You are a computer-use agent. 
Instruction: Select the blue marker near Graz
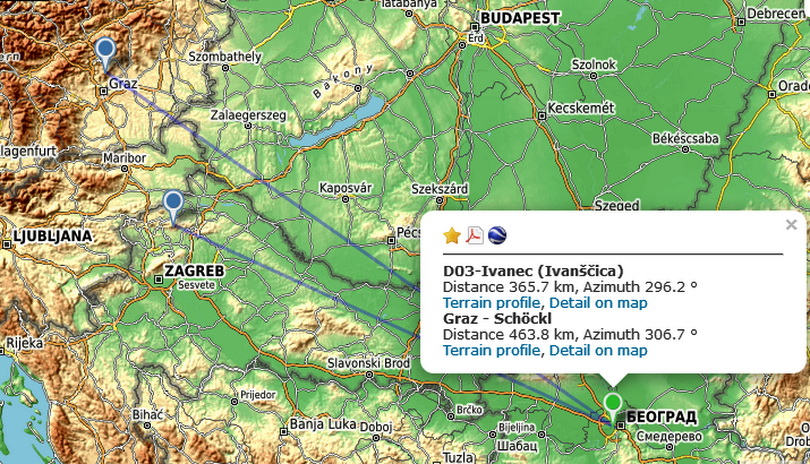[x=105, y=55]
